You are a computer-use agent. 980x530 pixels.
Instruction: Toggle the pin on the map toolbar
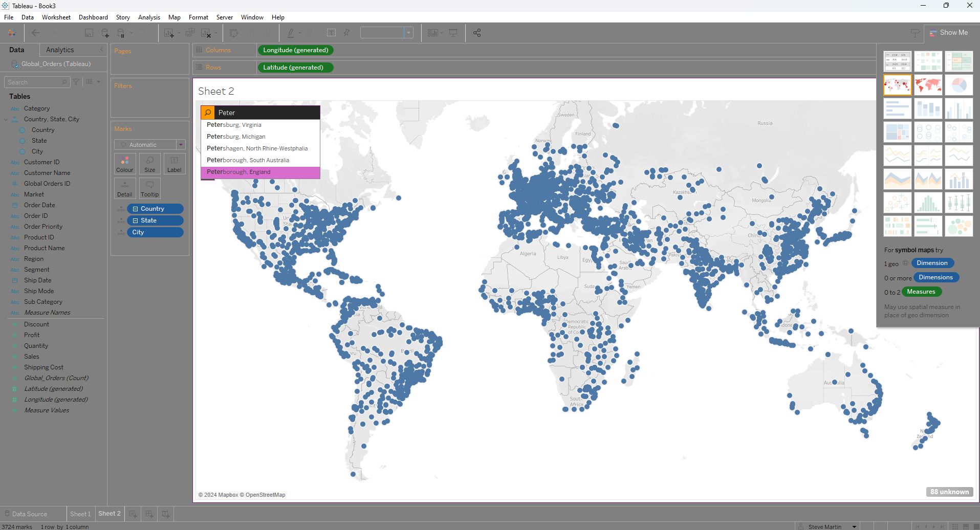coord(346,32)
